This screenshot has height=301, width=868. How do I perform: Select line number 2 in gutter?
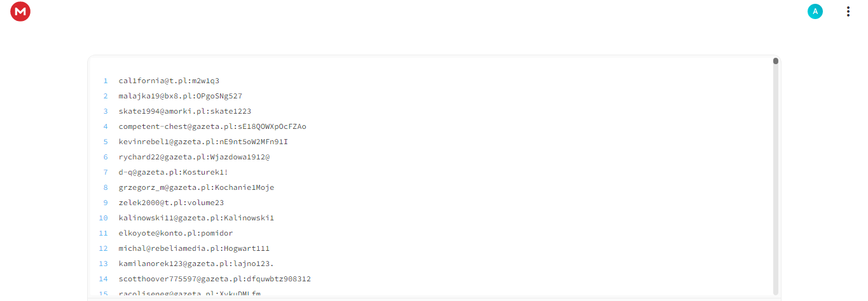(x=106, y=96)
